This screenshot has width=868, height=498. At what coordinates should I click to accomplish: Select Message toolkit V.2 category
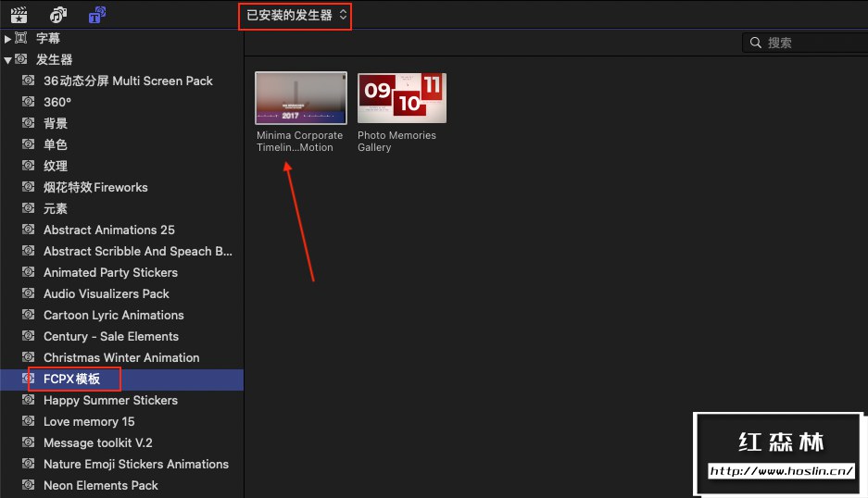pos(98,443)
